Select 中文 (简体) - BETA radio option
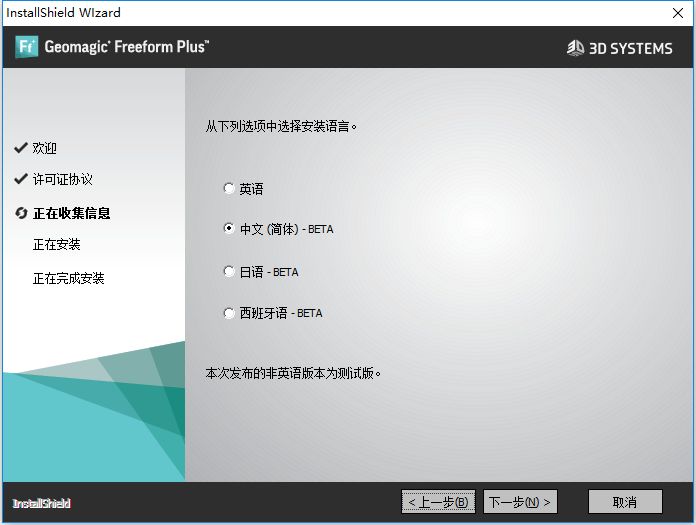Viewport: 696px width, 525px height. (229, 229)
